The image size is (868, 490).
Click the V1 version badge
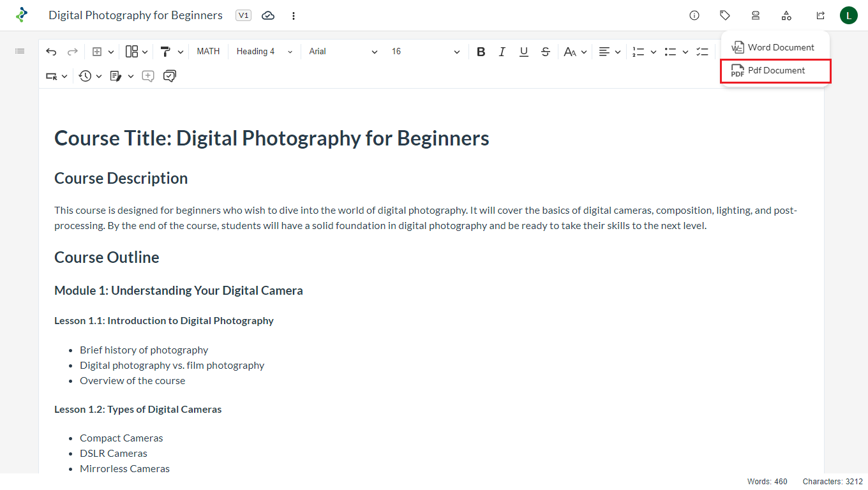point(243,15)
